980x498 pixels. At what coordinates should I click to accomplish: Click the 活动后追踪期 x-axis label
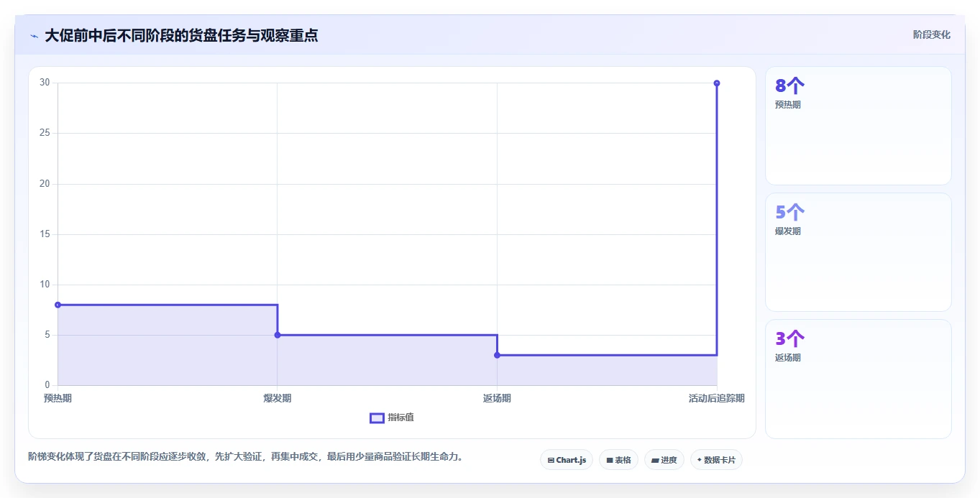(716, 398)
